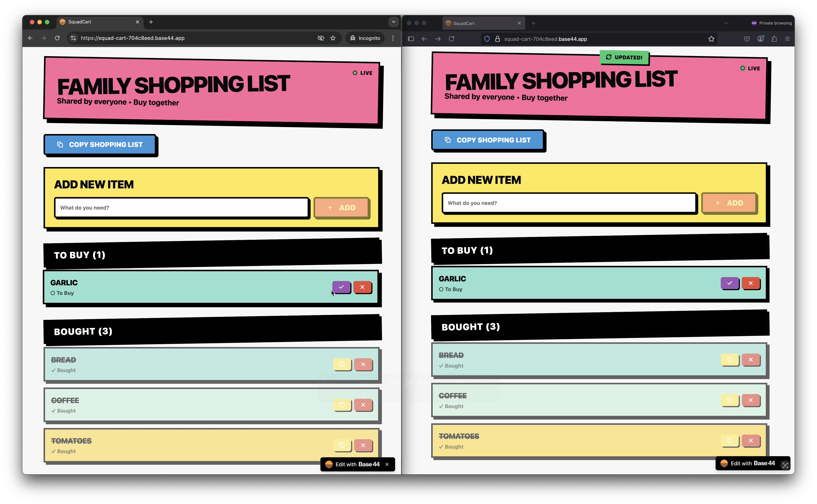Delete Coffee item in Chrome window
Screen dimensions: 817x504
[363, 405]
